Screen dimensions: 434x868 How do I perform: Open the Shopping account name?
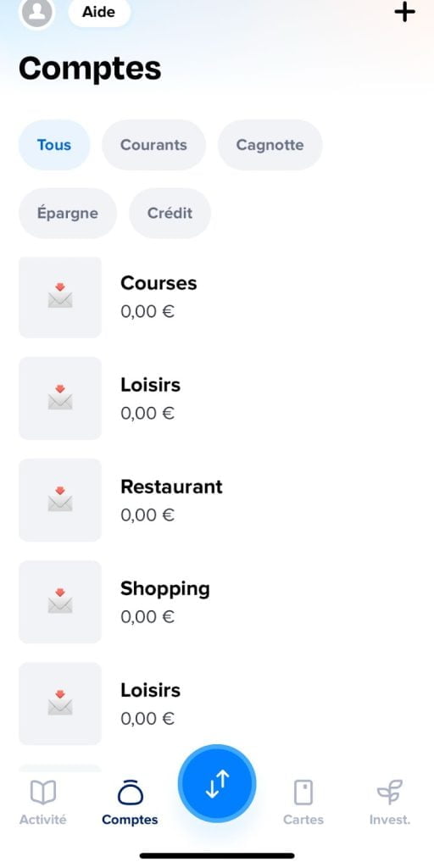pyautogui.click(x=165, y=589)
